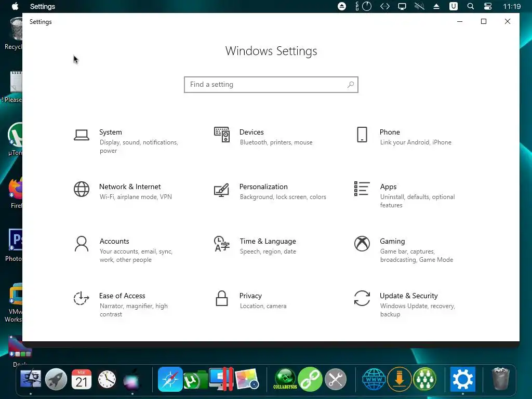Click the display monitor icon in top bar
This screenshot has height=399, width=532.
pos(402,6)
